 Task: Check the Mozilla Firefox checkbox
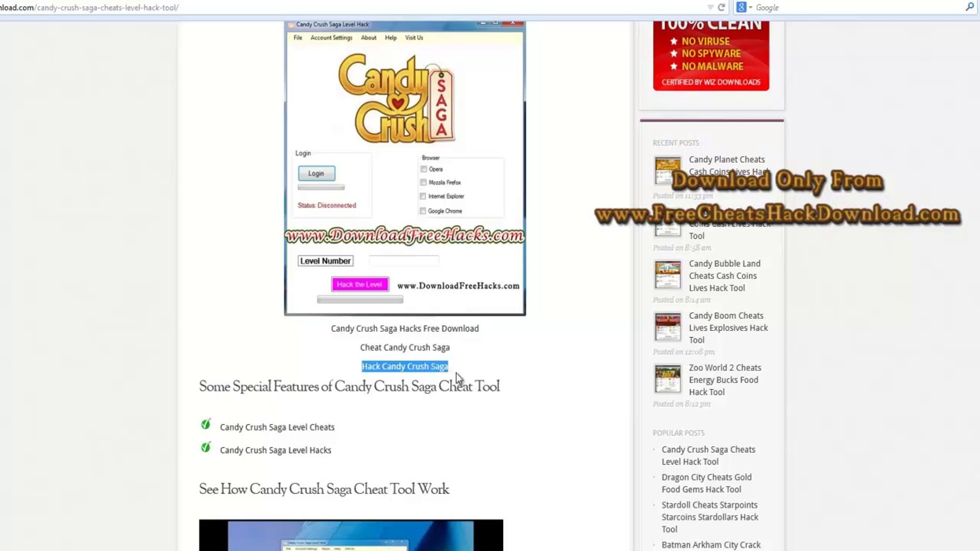pyautogui.click(x=423, y=182)
